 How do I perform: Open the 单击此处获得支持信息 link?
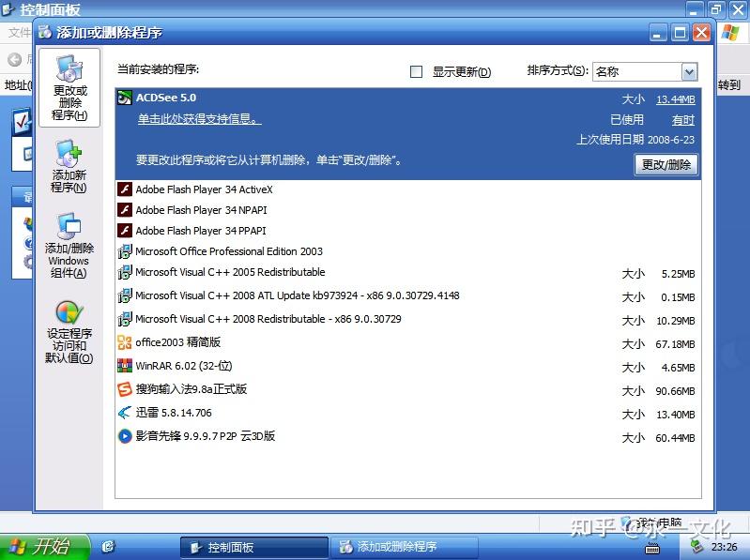(x=199, y=118)
